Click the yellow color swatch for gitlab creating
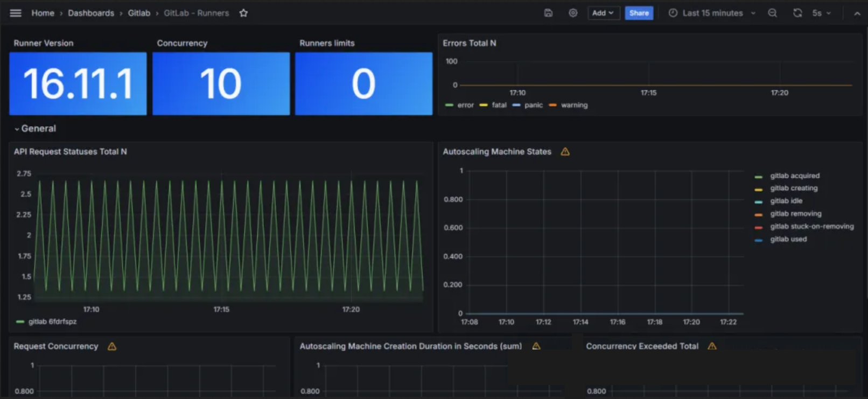The width and height of the screenshot is (868, 399). coord(758,189)
